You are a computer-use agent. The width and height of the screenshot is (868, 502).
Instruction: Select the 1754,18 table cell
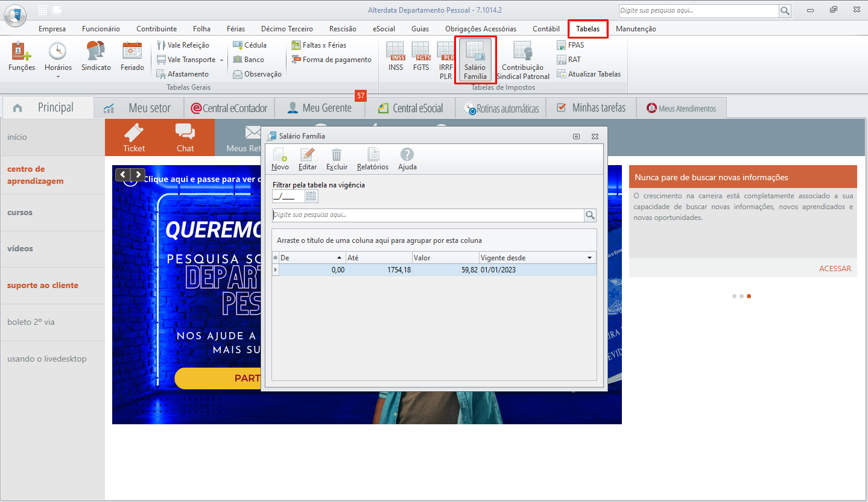379,270
